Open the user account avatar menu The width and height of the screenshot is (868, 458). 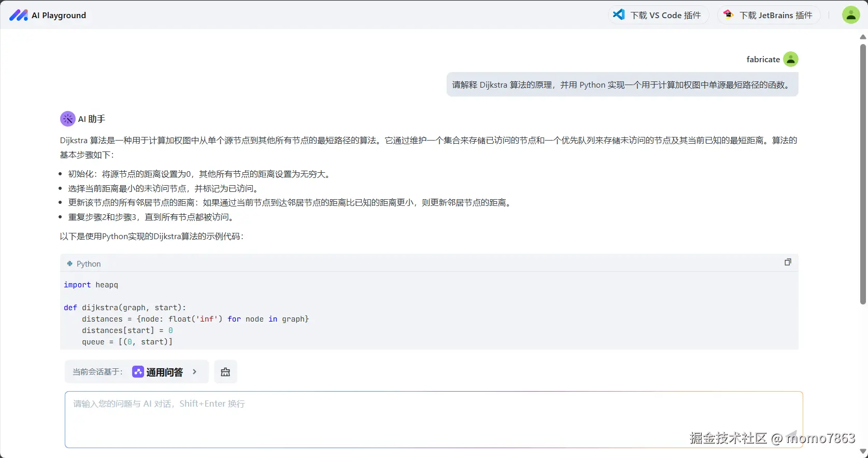click(851, 15)
